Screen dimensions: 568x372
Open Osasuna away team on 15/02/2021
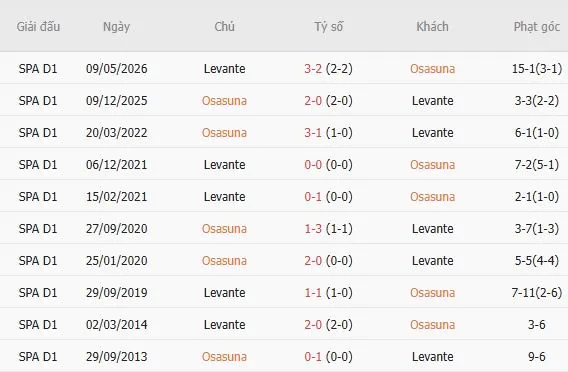(432, 197)
